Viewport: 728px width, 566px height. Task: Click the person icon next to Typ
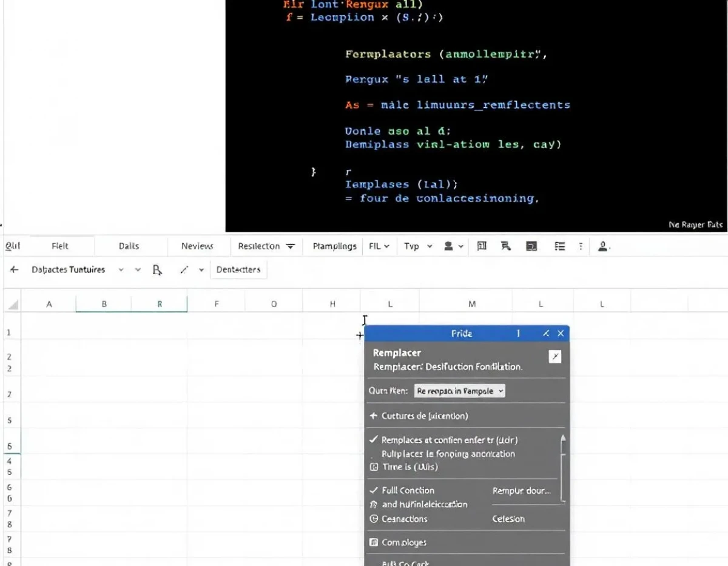449,246
